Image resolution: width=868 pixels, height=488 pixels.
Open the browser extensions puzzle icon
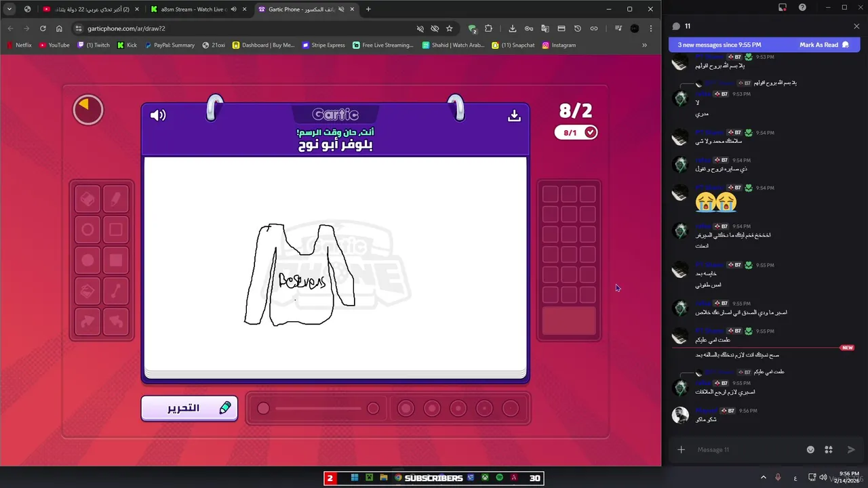point(488,28)
